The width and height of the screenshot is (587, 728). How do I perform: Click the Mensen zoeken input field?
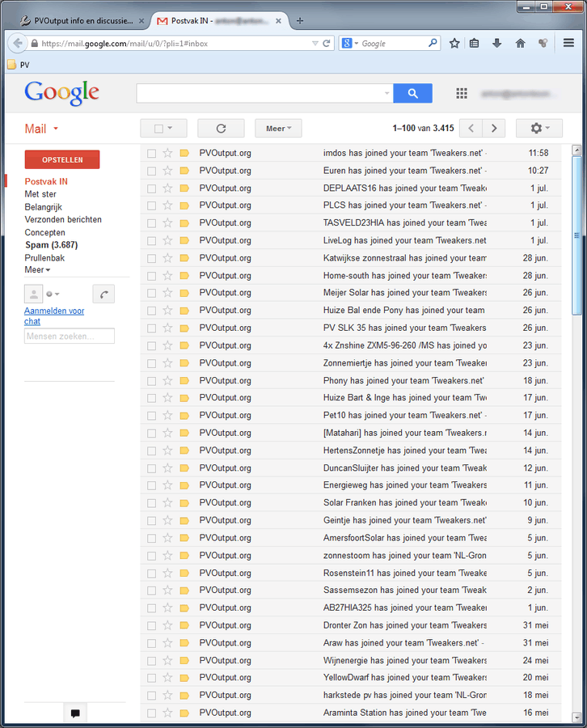(x=70, y=336)
